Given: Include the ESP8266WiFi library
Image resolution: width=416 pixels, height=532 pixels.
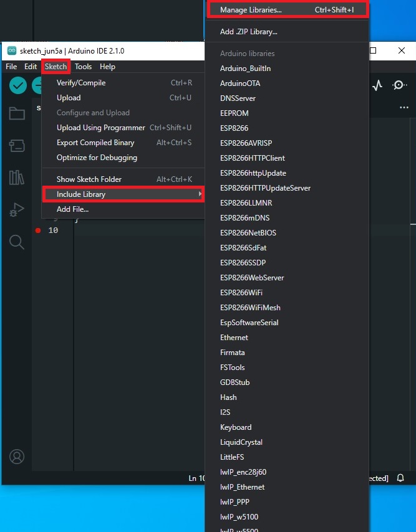Looking at the screenshot, I should click(x=288, y=292).
